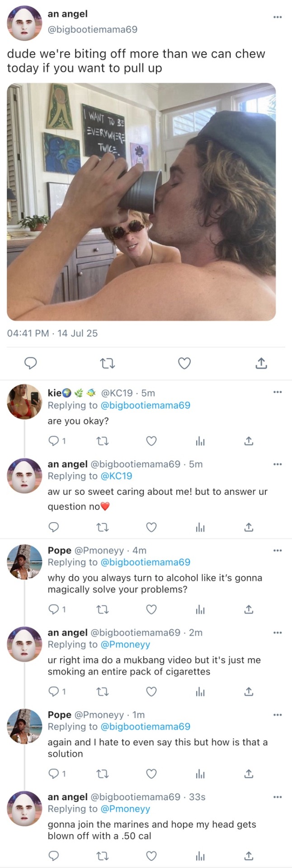292x868 pixels.
Task: Like the main tweet
Action: 184,363
